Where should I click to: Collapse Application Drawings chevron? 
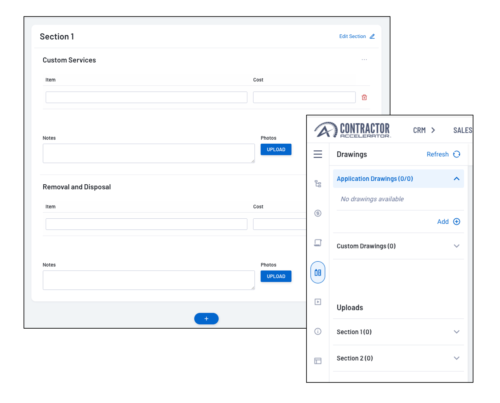pyautogui.click(x=456, y=179)
